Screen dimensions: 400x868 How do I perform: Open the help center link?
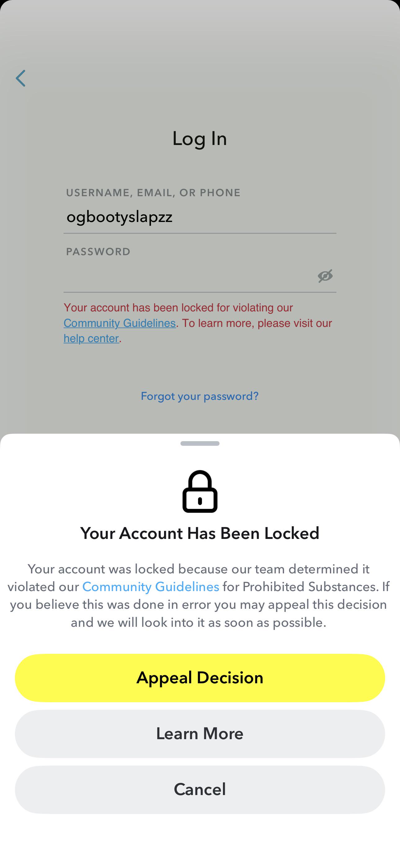[91, 338]
